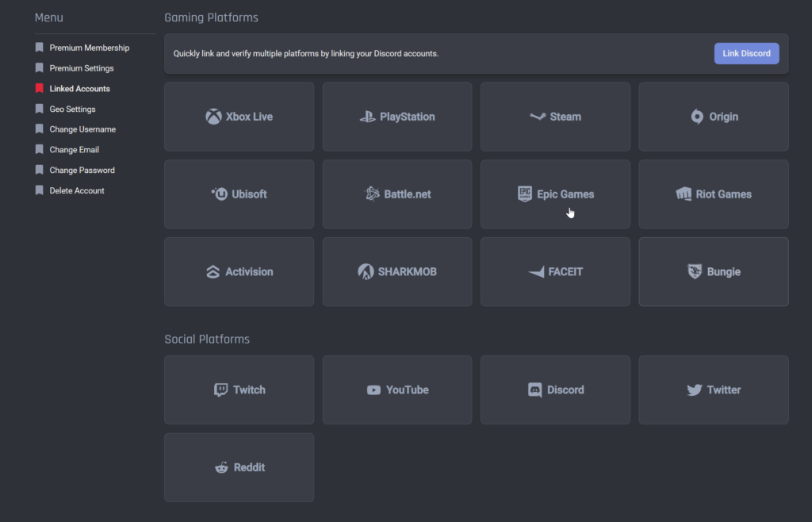
Task: Link a Riot Games account
Action: click(714, 194)
